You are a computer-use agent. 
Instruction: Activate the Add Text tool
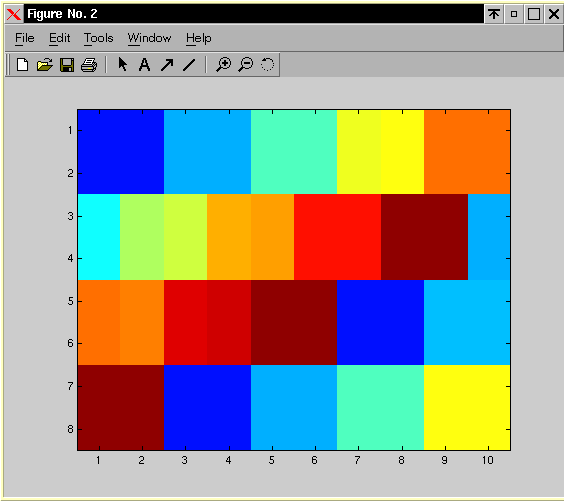click(x=145, y=65)
